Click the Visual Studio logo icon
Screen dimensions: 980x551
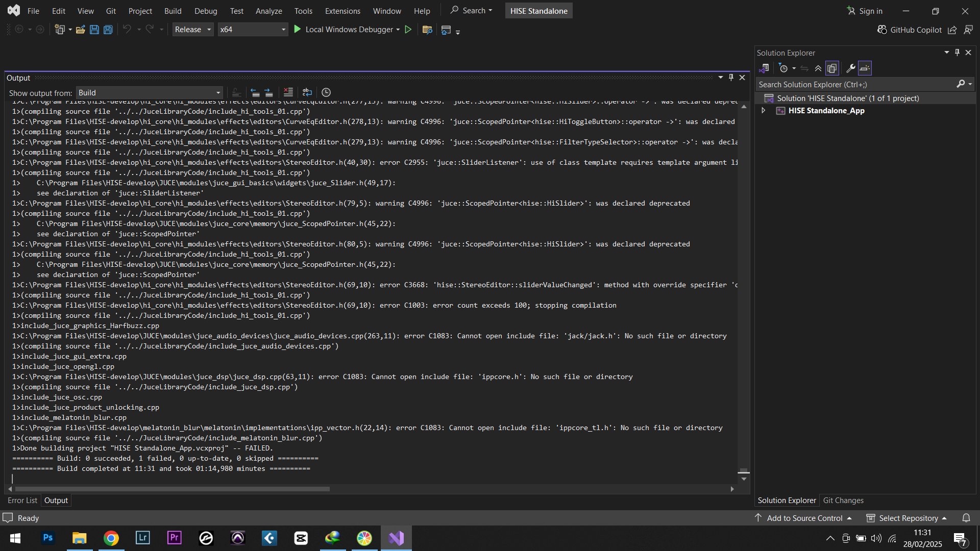pyautogui.click(x=14, y=10)
